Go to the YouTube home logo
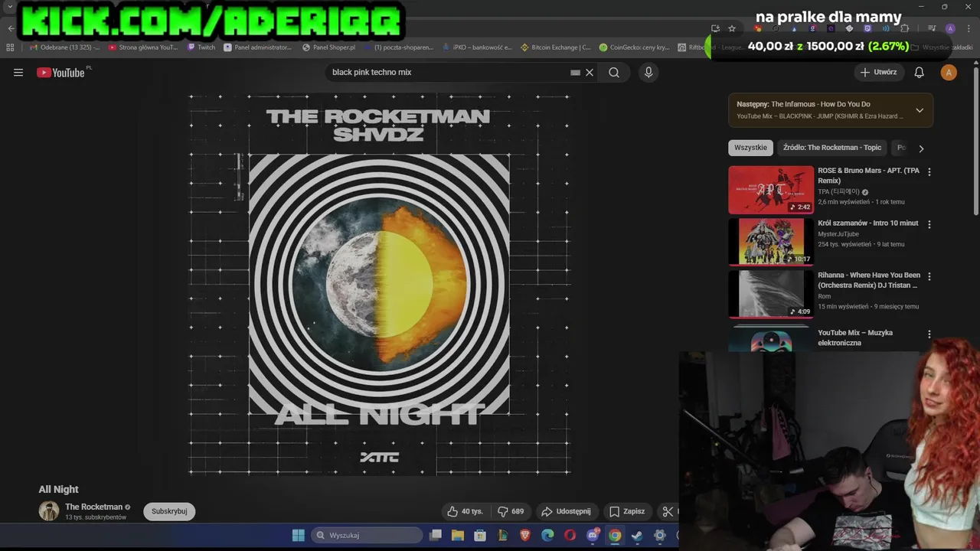 click(x=60, y=73)
